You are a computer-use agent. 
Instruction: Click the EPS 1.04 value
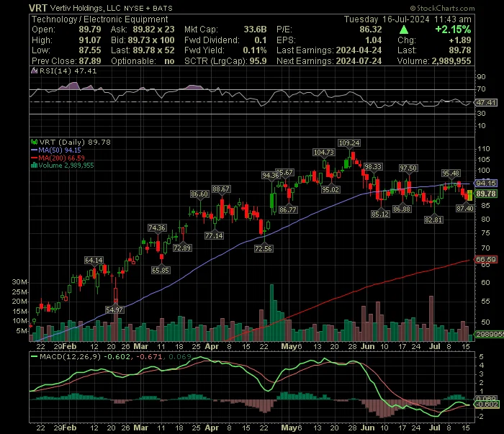coord(374,40)
